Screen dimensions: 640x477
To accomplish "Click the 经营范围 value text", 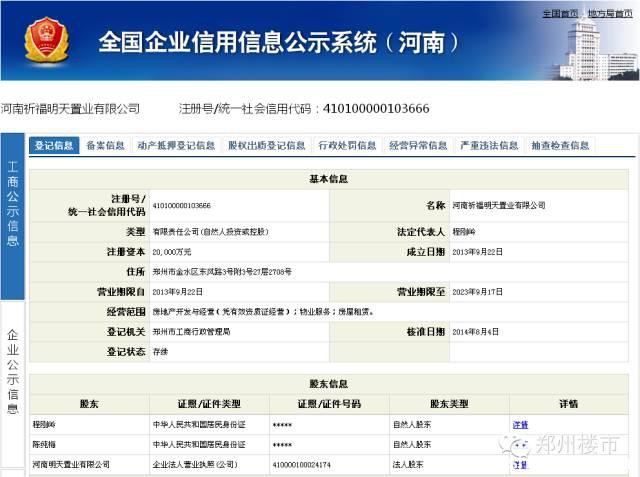I will 263,312.
